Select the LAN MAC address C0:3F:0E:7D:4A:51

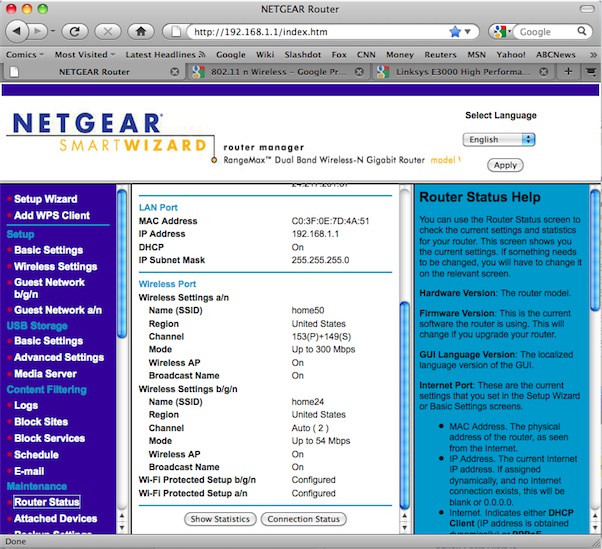click(330, 221)
